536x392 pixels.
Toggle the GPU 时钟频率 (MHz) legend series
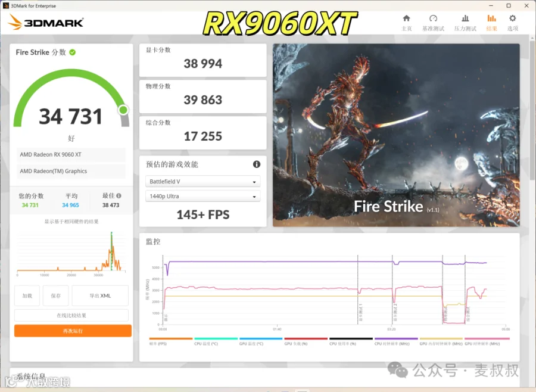(x=487, y=341)
